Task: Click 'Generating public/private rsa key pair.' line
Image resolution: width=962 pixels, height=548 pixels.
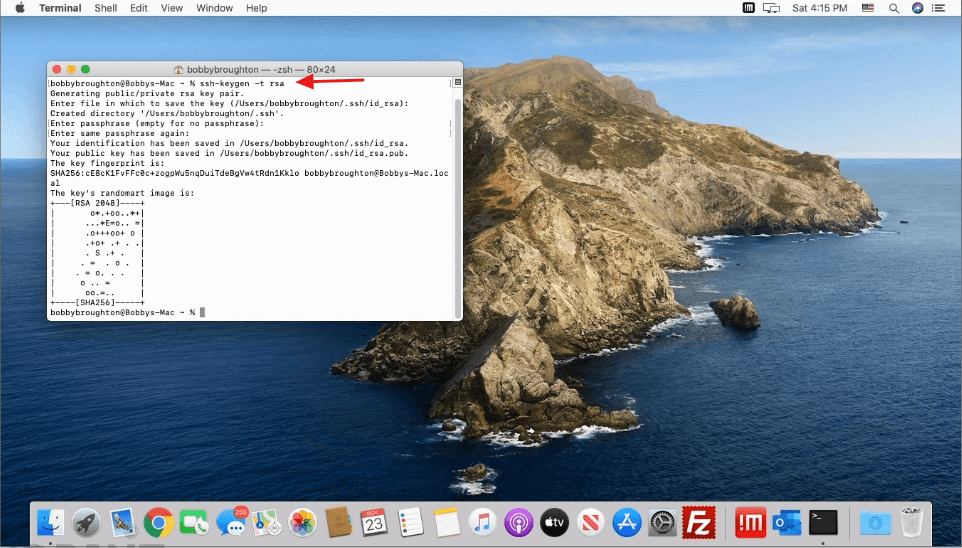Action: click(x=147, y=93)
